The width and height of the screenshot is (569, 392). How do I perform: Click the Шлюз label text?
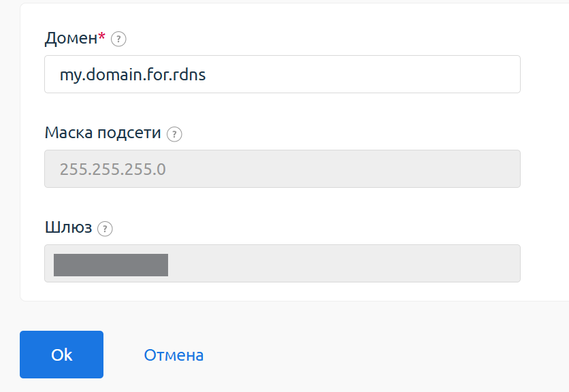tap(68, 228)
